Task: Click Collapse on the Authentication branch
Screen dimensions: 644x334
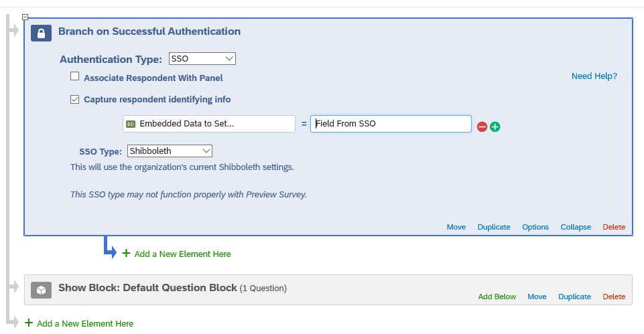Action: point(576,227)
